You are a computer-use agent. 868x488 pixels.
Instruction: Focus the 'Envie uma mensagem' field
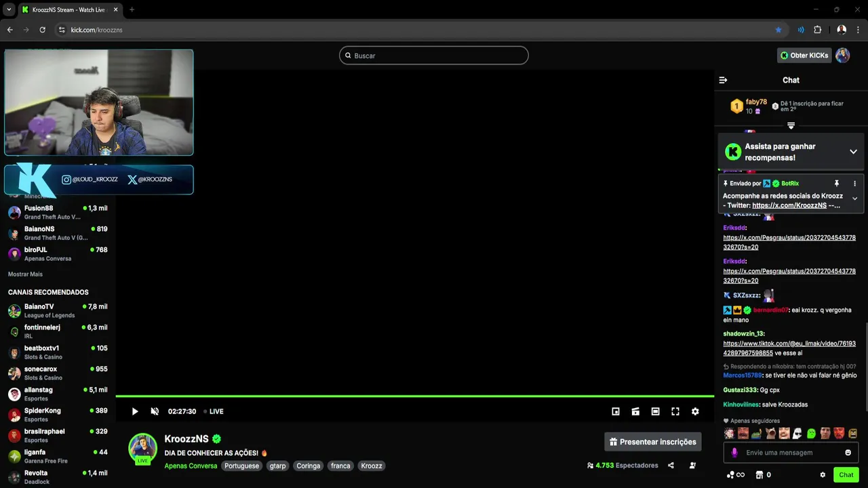point(791,453)
